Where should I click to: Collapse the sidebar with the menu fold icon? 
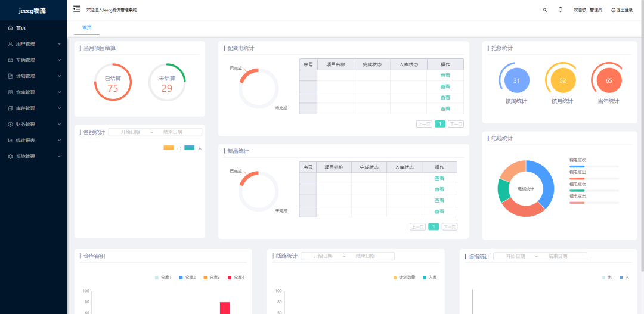77,9
